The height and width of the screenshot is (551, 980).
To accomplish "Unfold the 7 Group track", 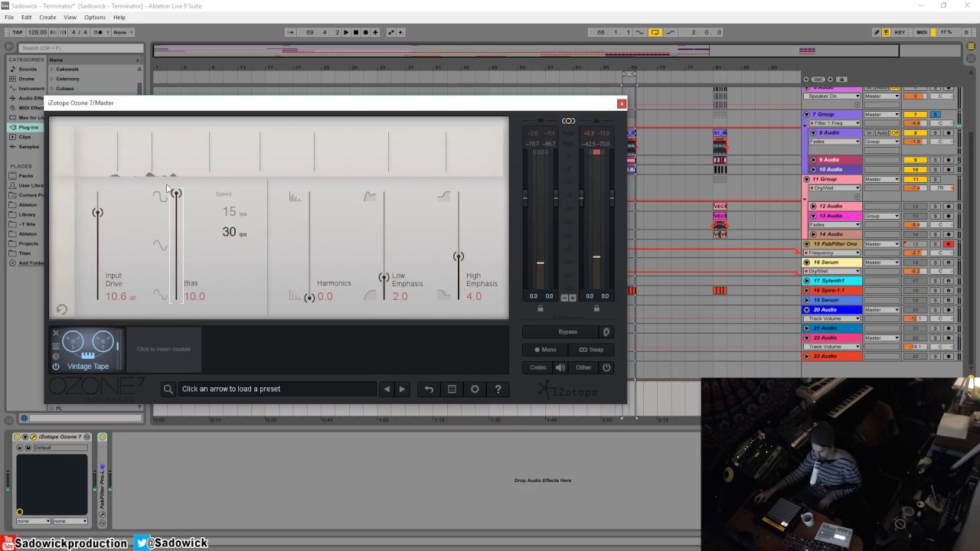I will pos(806,115).
